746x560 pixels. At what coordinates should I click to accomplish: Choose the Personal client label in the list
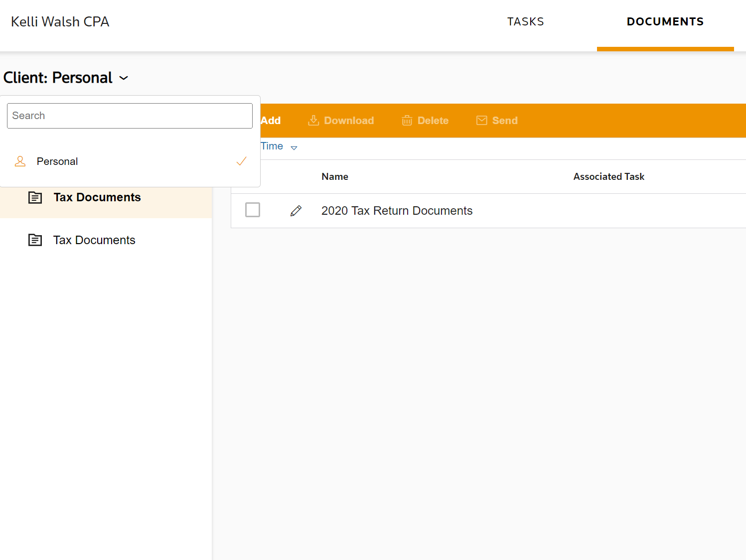tap(57, 161)
